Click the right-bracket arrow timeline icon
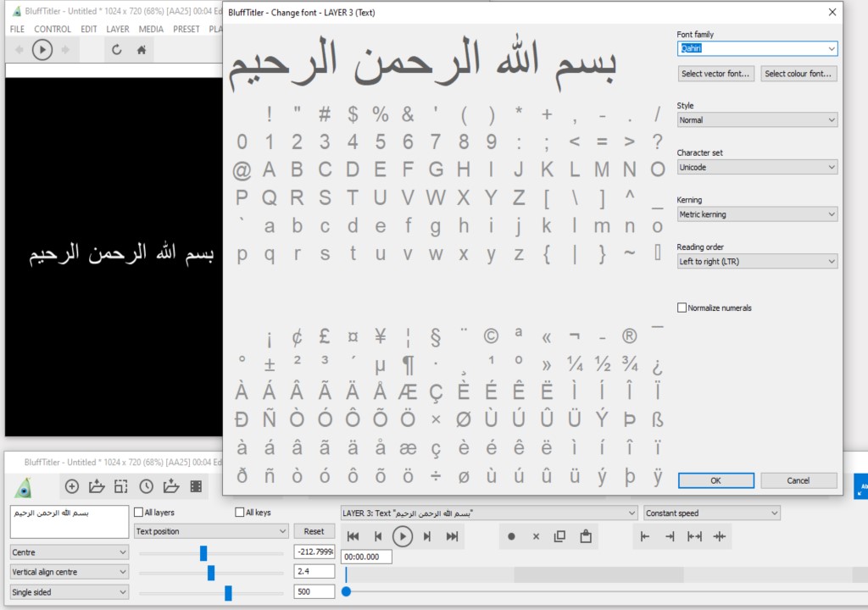The image size is (868, 610). [670, 536]
